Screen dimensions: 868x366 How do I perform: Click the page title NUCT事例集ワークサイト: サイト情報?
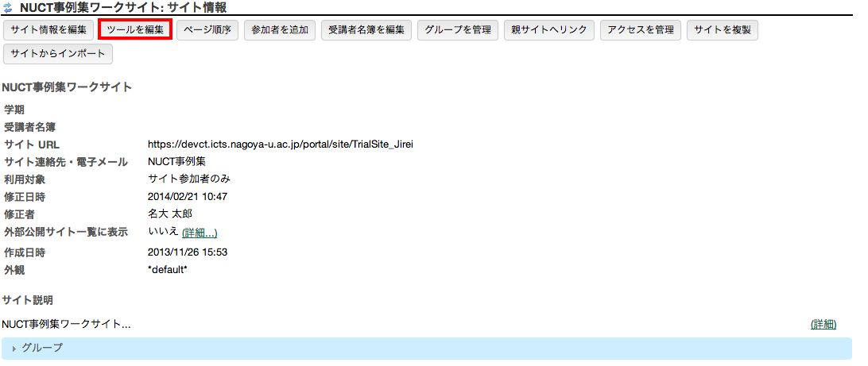(x=123, y=8)
